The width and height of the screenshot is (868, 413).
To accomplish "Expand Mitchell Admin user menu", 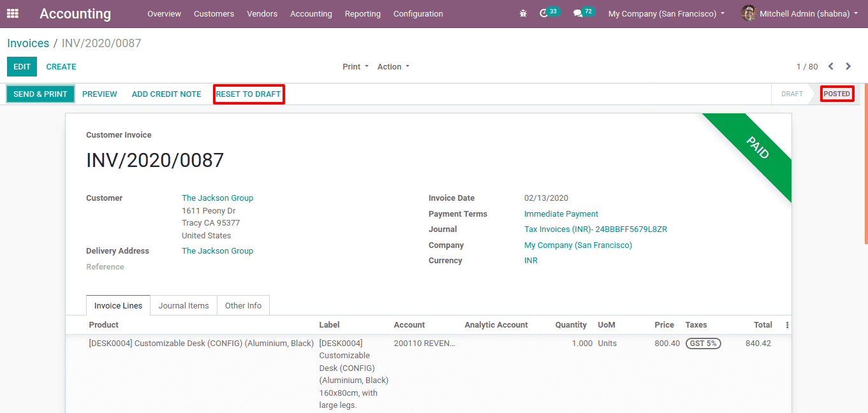I will click(808, 13).
